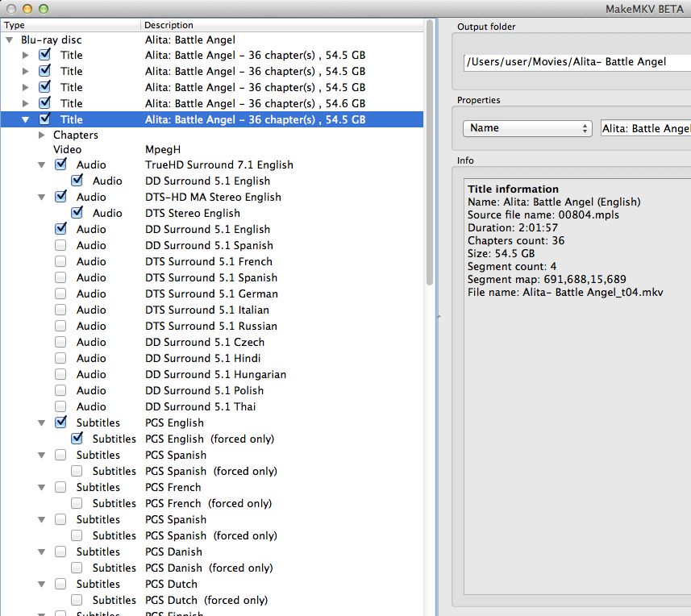Click the Description column header
Image resolution: width=691 pixels, height=616 pixels.
(x=282, y=25)
